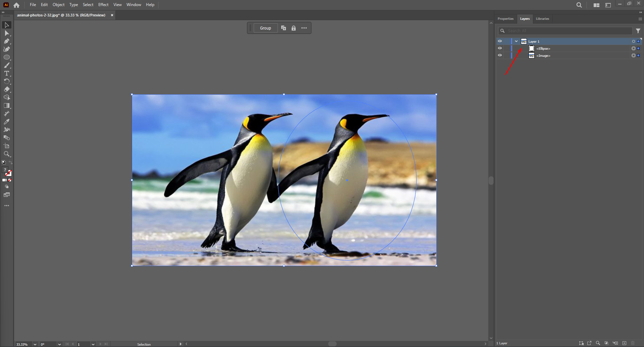Hide the Ellipse layer
The width and height of the screenshot is (644, 347).
coord(500,48)
